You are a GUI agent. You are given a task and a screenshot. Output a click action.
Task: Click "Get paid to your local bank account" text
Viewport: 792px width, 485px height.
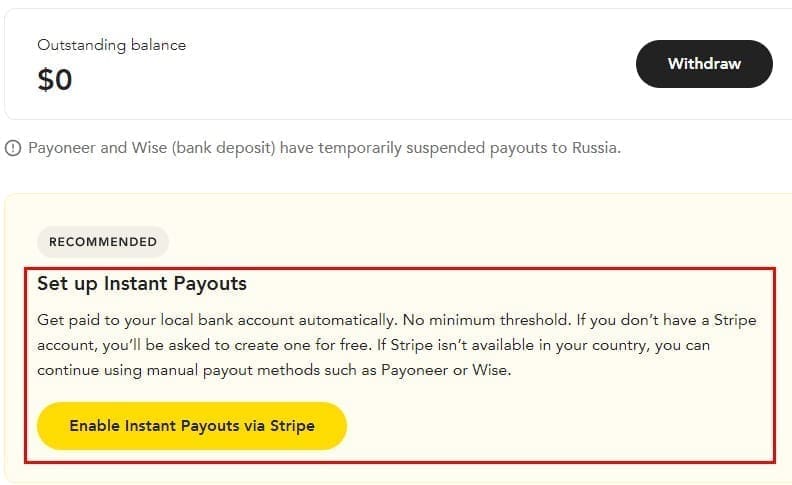click(x=166, y=320)
